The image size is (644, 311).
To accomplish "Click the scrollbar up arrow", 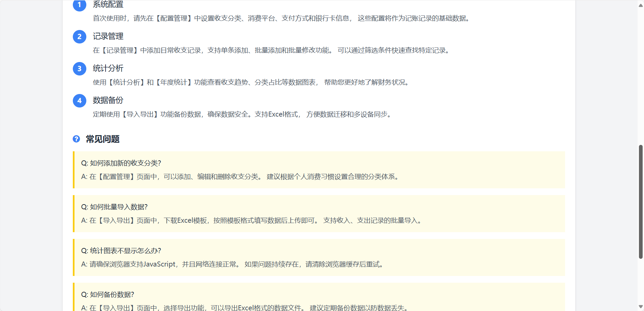I will 641,5.
